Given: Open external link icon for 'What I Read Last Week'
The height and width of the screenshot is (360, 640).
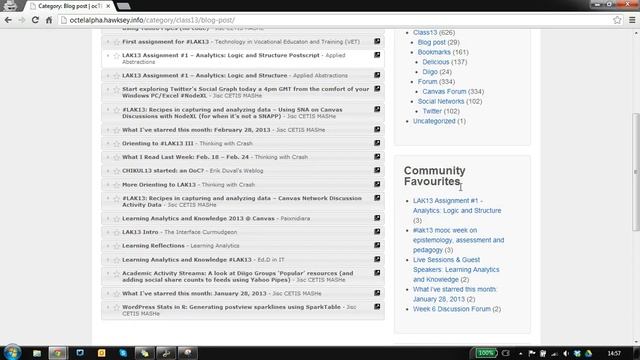Looking at the screenshot, I should pyautogui.click(x=377, y=157).
